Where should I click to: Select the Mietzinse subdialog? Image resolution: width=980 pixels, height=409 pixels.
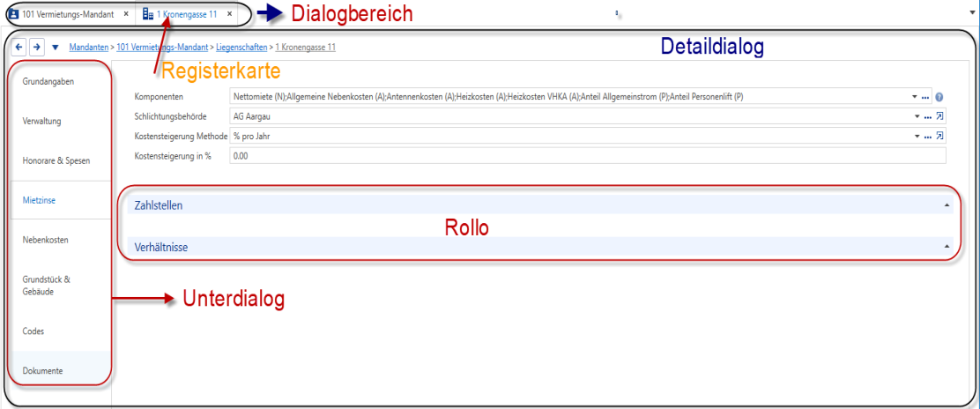61,200
